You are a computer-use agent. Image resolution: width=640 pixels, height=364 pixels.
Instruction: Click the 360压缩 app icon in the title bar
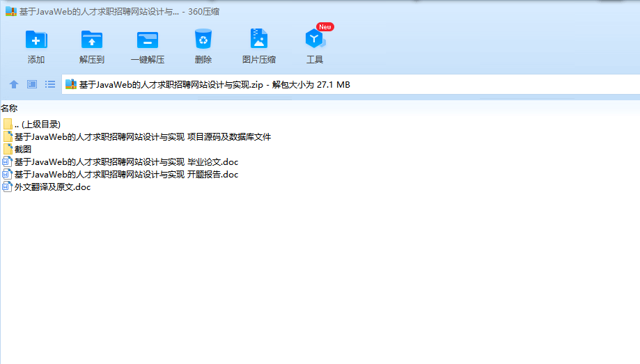point(11,11)
